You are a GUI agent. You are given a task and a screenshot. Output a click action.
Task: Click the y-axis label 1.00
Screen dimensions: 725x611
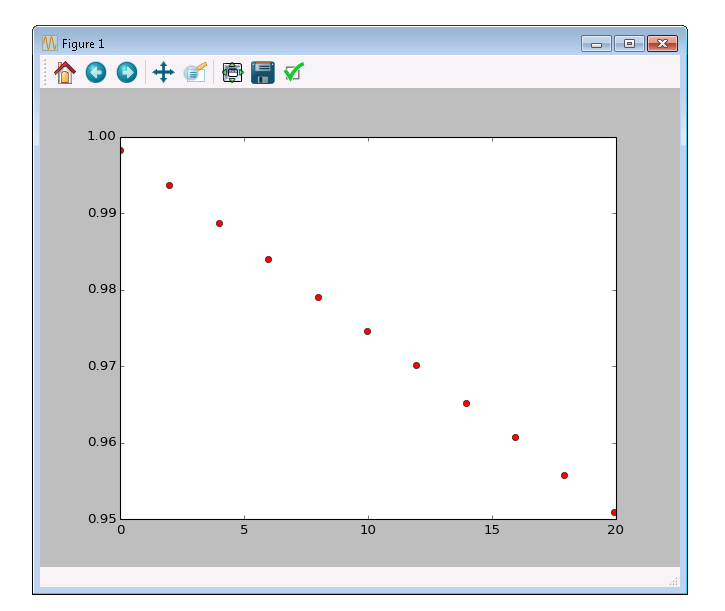pos(101,136)
